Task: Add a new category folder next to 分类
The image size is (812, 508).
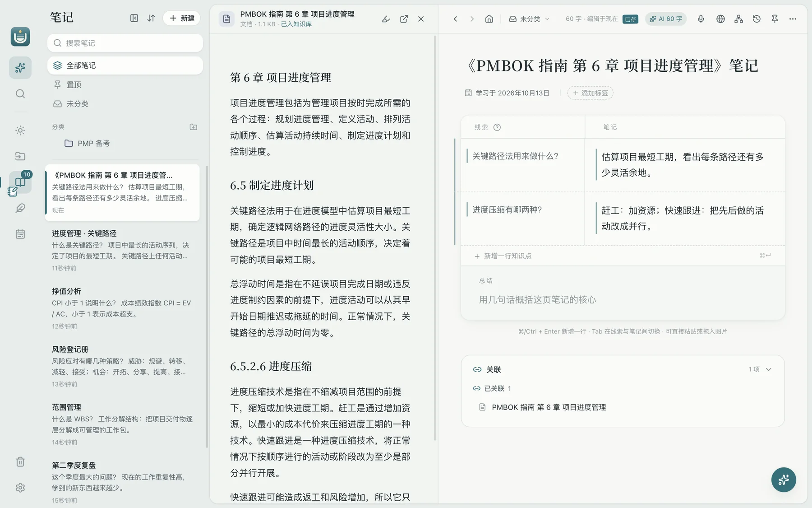Action: coord(194,127)
